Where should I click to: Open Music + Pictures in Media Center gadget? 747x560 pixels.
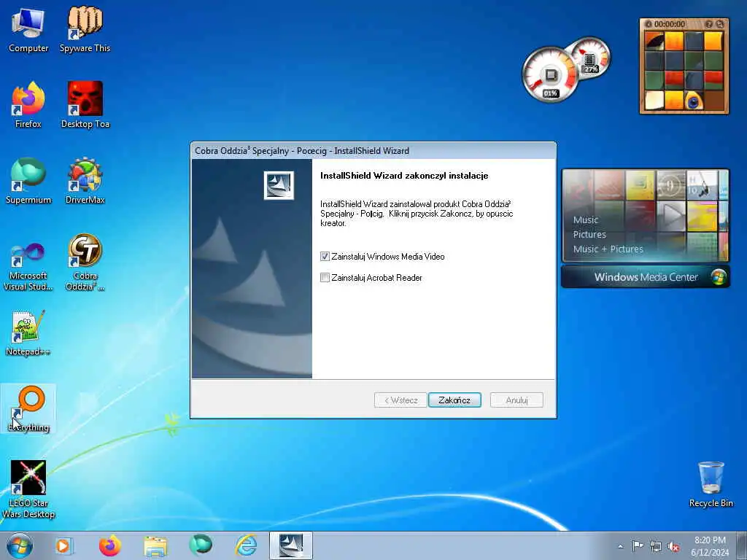(x=608, y=249)
